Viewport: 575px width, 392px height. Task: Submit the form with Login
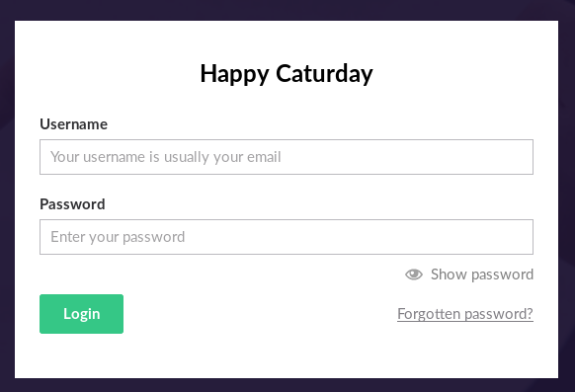tap(81, 314)
